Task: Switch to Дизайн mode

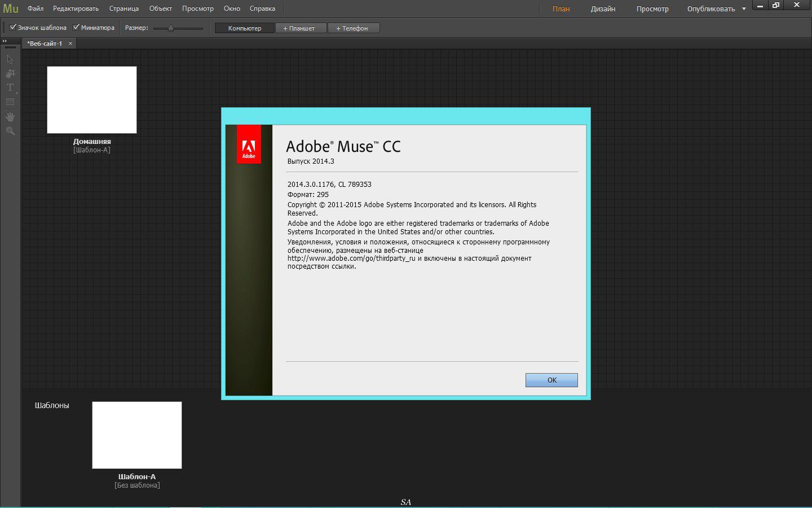Action: [603, 9]
